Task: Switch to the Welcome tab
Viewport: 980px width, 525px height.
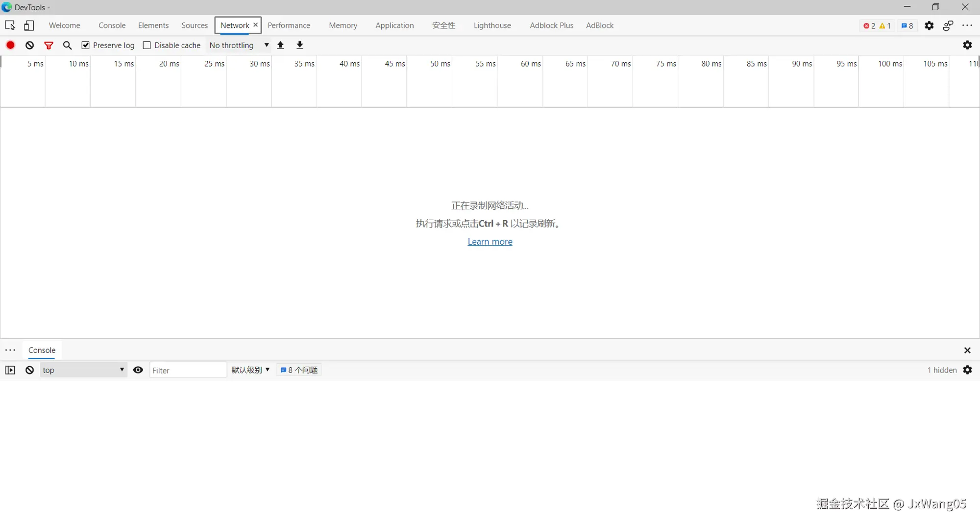Action: point(64,25)
